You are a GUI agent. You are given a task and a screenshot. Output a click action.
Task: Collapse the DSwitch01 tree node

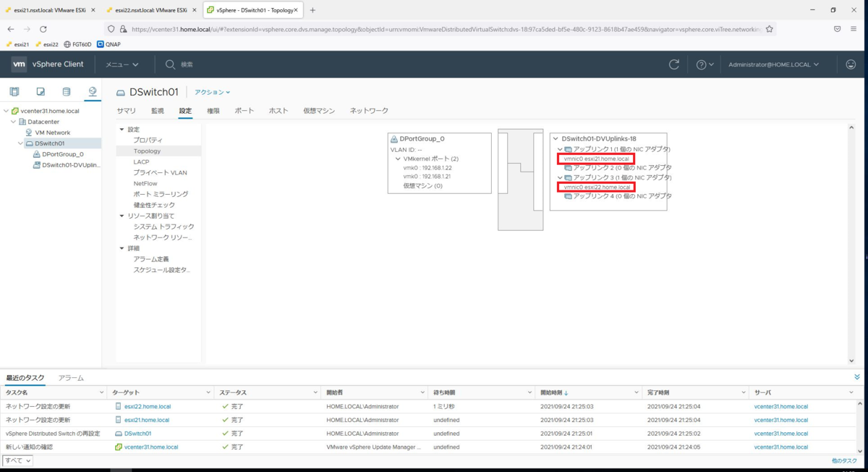(x=20, y=143)
